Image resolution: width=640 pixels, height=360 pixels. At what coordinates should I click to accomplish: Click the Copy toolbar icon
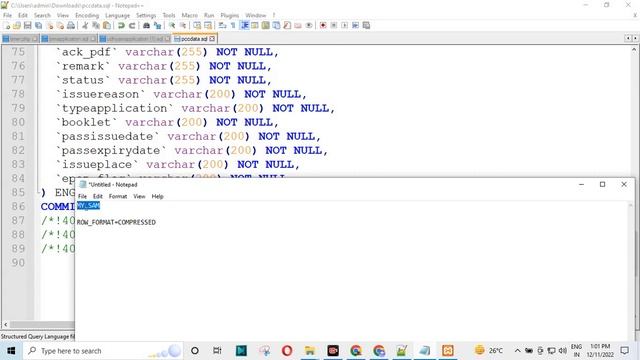click(x=96, y=25)
